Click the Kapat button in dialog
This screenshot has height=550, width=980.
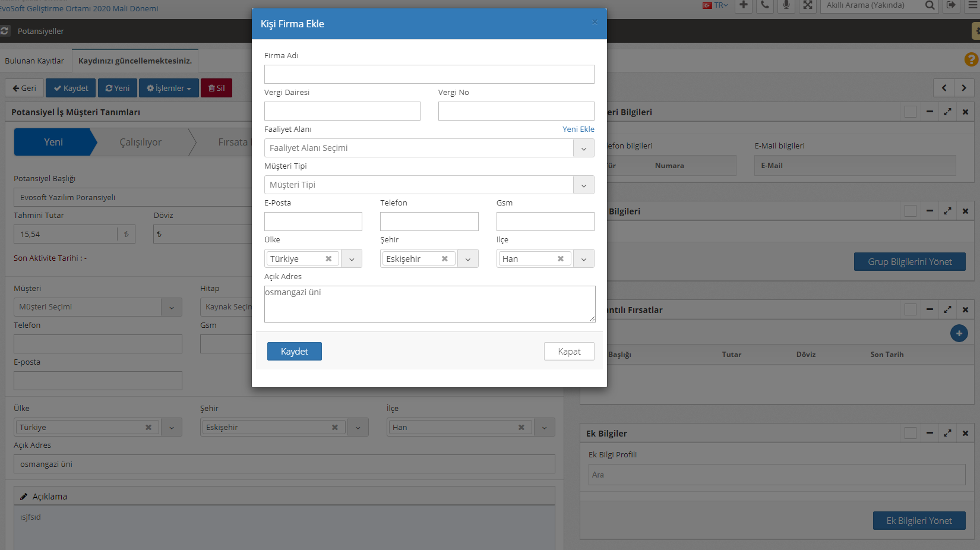click(569, 352)
